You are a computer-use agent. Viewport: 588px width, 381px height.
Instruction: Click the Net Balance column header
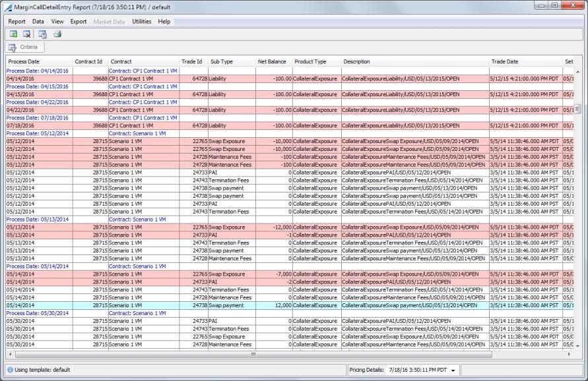tap(273, 61)
